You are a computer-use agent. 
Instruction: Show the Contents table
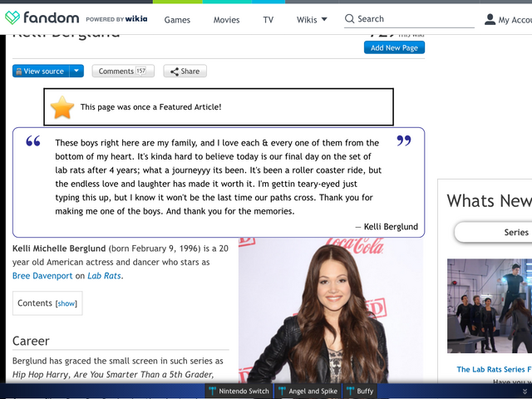coord(66,303)
